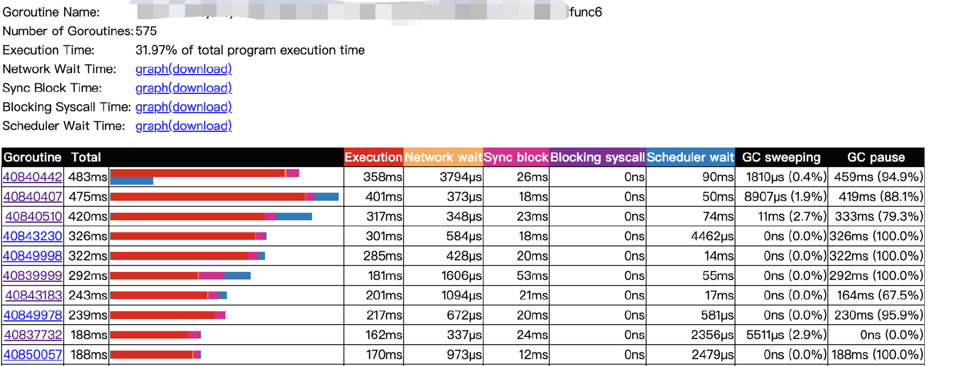Click red execution bar for goroutine 40849978

162,315
